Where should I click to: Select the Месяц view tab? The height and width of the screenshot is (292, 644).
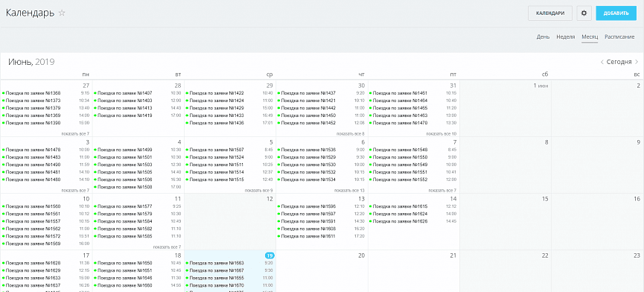click(x=590, y=37)
